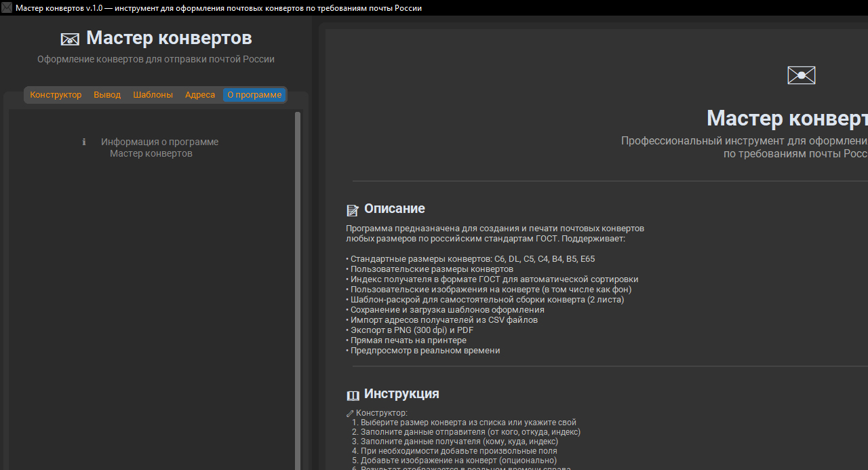Click the window title text in the title bar
The image size is (868, 470).
pos(218,8)
